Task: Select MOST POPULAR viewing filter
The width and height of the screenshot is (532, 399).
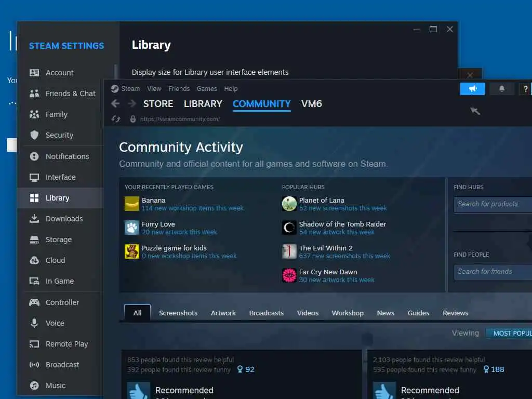Action: pyautogui.click(x=509, y=333)
